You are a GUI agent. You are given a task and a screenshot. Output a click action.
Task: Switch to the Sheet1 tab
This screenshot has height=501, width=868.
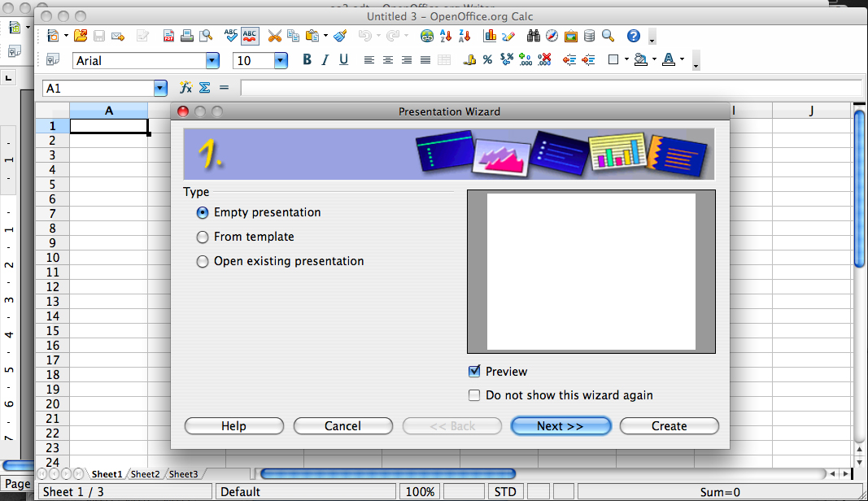107,474
